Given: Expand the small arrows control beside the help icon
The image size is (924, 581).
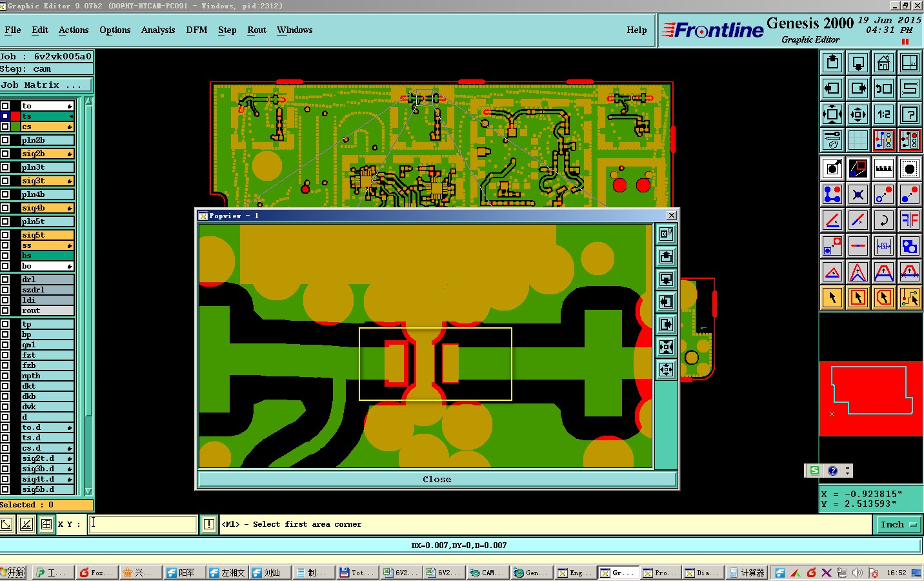Looking at the screenshot, I should coord(848,471).
